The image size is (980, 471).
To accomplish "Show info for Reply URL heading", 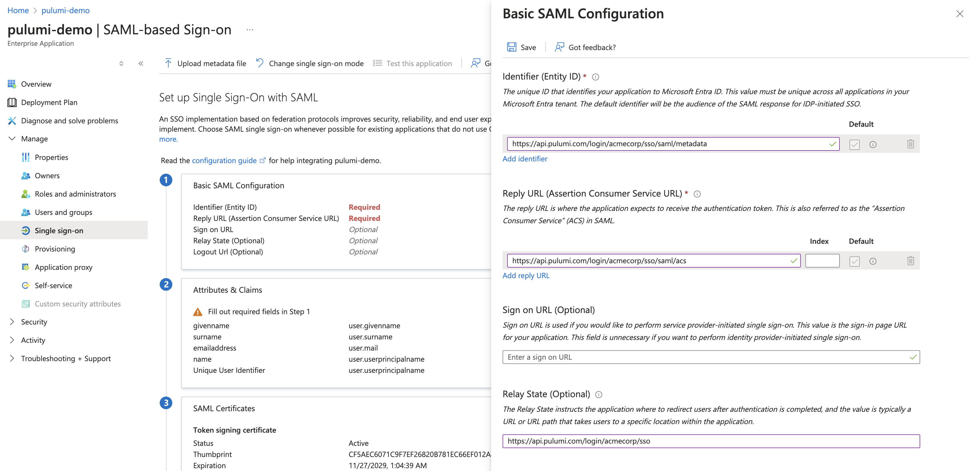I will tap(697, 194).
